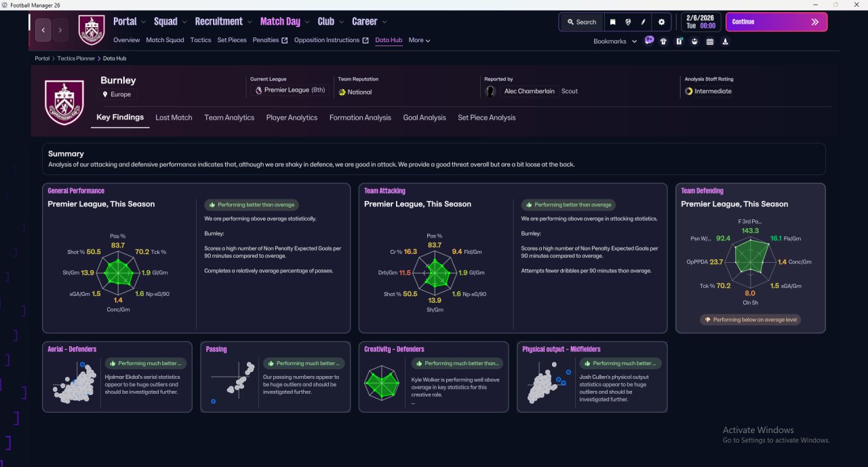Click the Tactics Planner breadcrumb link
Image resolution: width=868 pixels, height=467 pixels.
click(77, 58)
